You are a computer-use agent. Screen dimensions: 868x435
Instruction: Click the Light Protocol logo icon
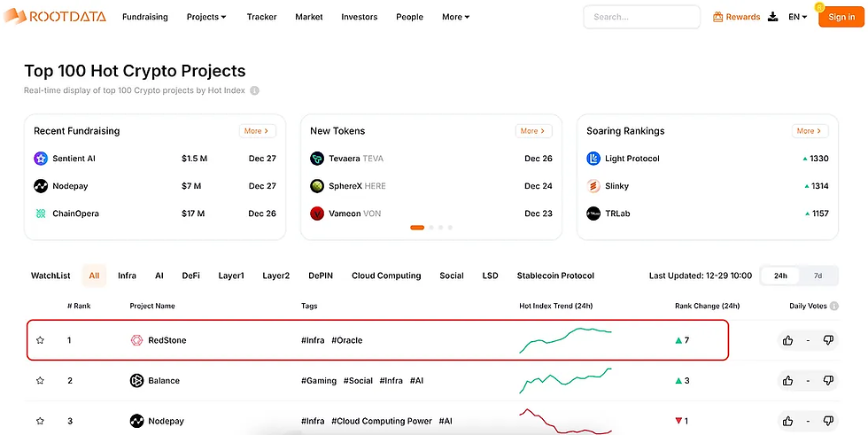pyautogui.click(x=593, y=159)
